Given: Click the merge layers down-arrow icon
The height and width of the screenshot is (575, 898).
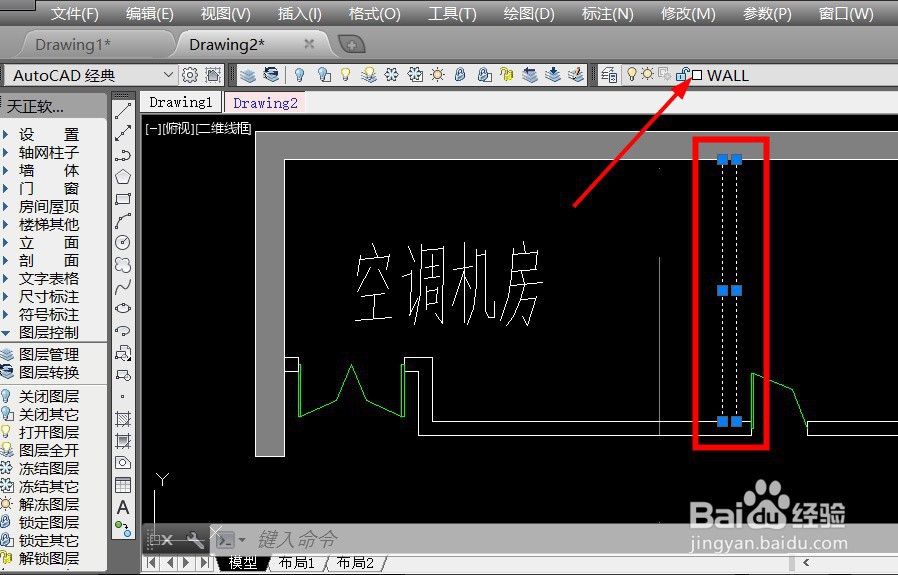Looking at the screenshot, I should click(x=553, y=75).
